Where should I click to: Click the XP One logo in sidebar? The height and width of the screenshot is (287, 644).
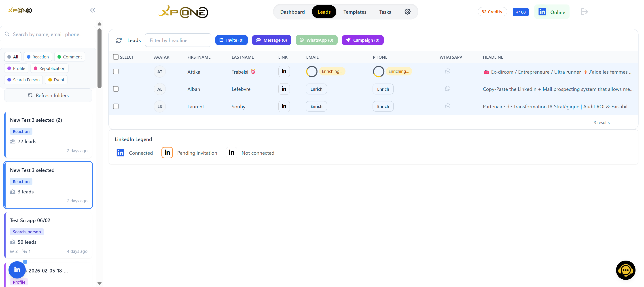tap(19, 10)
